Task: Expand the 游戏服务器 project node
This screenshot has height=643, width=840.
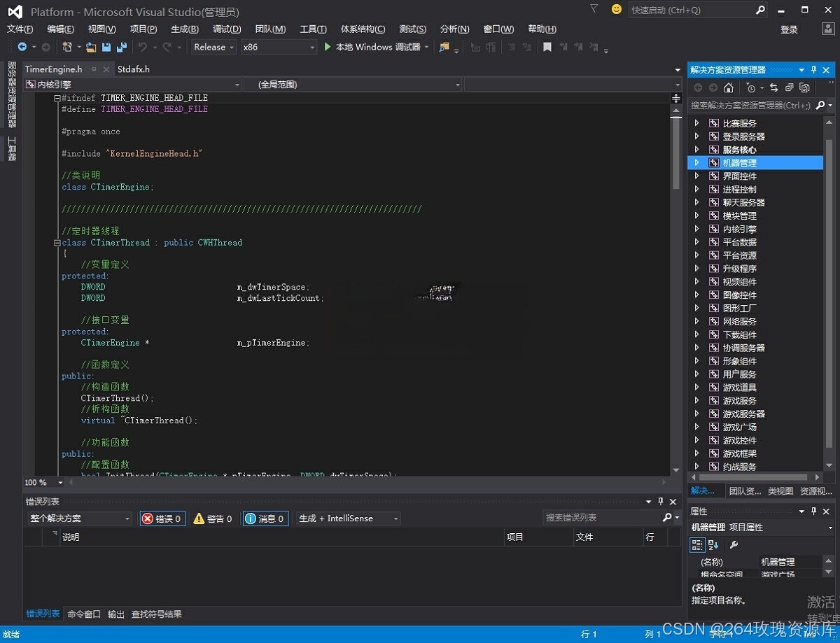Action: click(x=696, y=414)
